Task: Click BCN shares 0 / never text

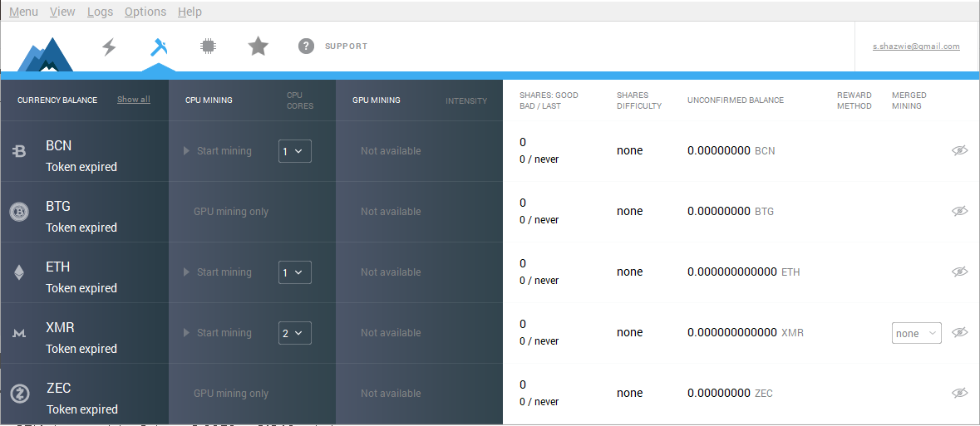Action: [x=539, y=159]
